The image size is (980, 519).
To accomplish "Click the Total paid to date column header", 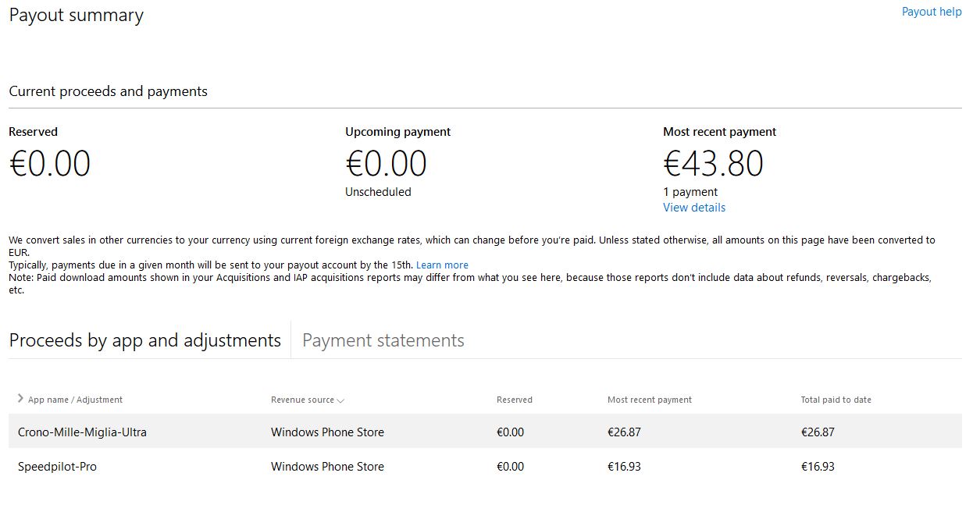I will coord(836,400).
